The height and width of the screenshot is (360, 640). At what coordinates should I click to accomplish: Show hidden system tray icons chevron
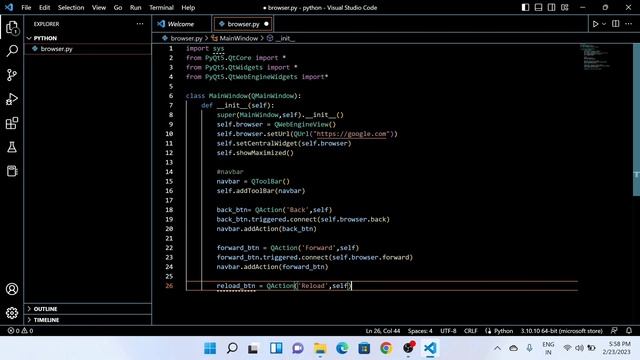click(497, 348)
